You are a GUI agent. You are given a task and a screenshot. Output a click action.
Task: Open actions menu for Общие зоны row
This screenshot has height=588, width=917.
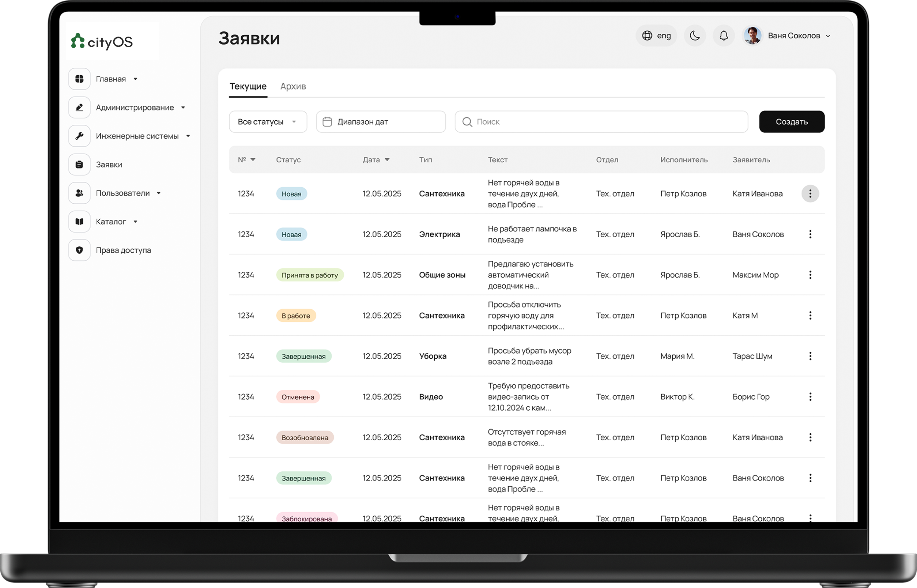pos(810,275)
